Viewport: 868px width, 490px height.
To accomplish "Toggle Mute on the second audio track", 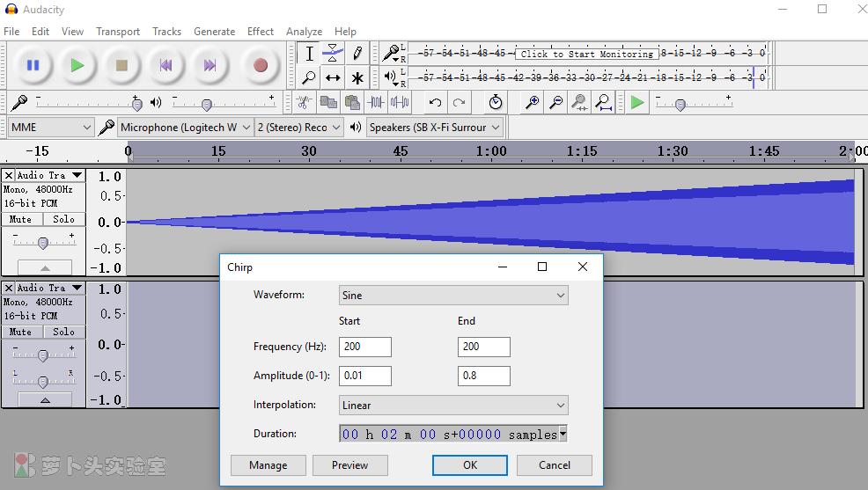I will [x=20, y=332].
